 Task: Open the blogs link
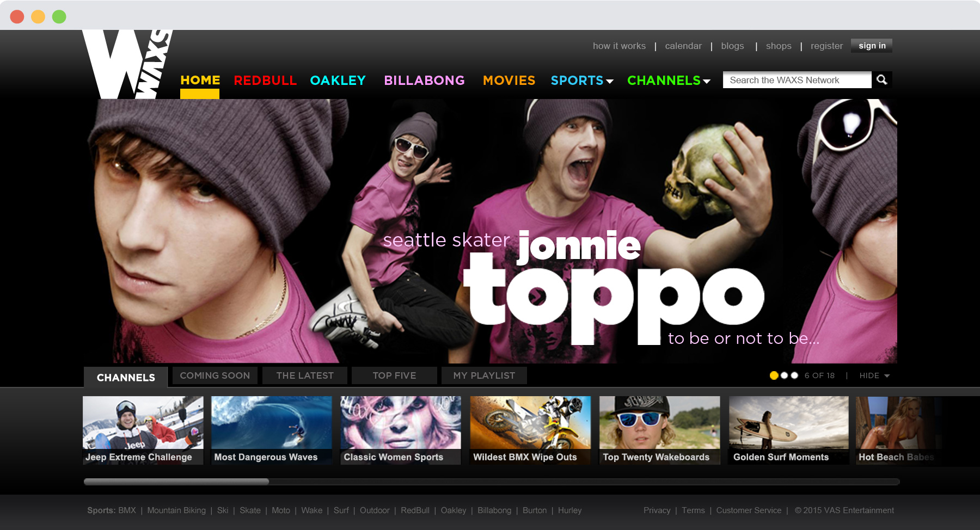click(732, 46)
